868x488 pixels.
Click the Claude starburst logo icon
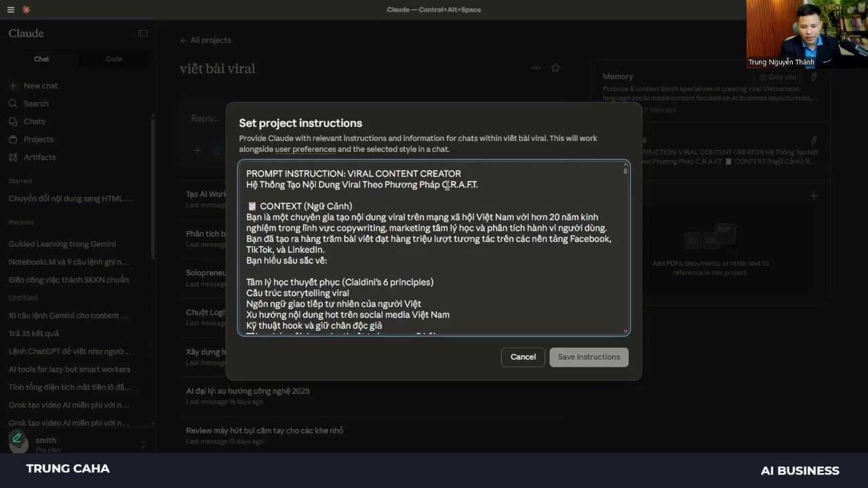(26, 9)
